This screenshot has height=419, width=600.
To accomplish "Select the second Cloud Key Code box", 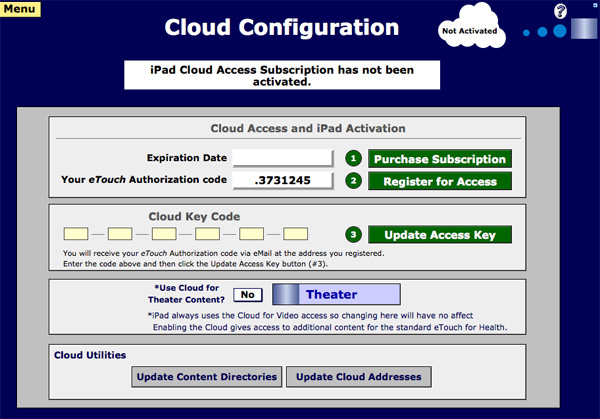I will coord(120,234).
